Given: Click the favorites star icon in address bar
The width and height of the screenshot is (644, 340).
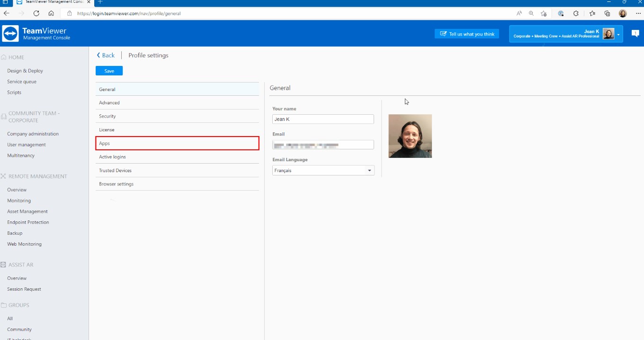Looking at the screenshot, I should click(x=544, y=13).
